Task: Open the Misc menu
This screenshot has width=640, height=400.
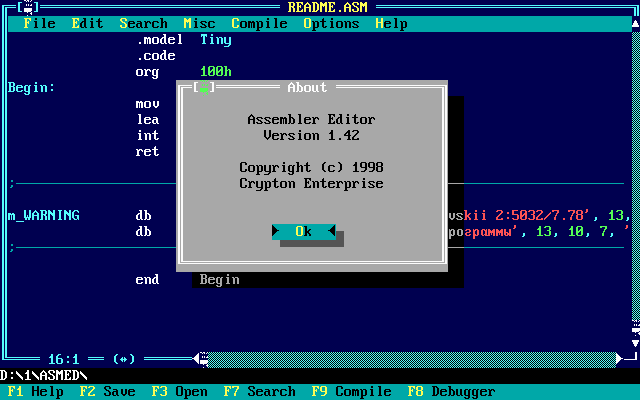Action: click(199, 24)
